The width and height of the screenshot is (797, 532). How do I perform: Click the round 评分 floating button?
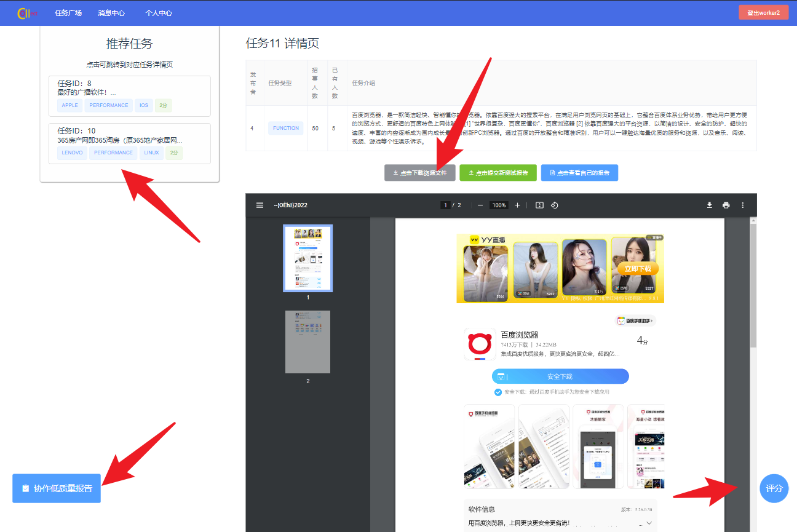click(774, 488)
